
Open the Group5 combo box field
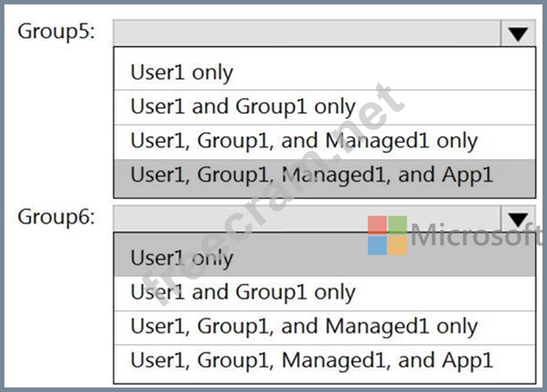pos(306,33)
